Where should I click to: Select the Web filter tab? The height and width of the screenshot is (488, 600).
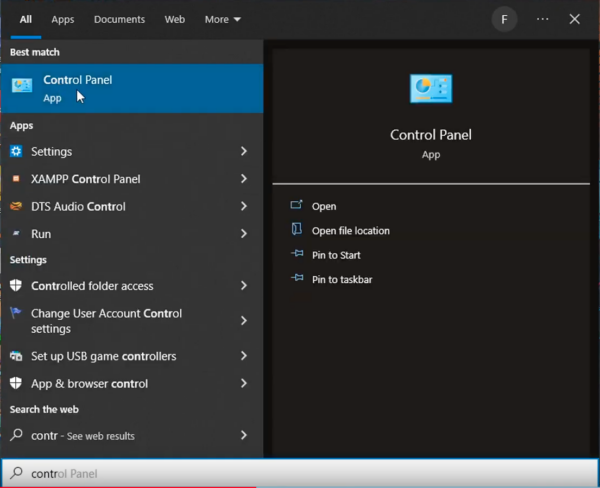tap(174, 19)
